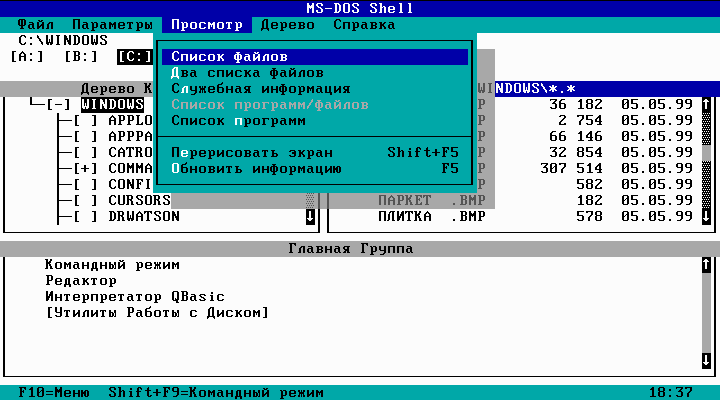Image resolution: width=720 pixels, height=400 pixels.
Task: Choose Два списка файлов view
Action: point(247,72)
